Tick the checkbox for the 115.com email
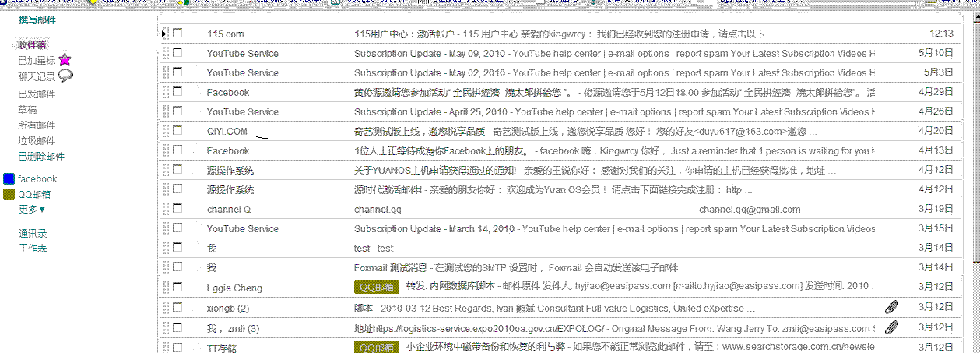Viewport: 980px width, 353px height. pyautogui.click(x=177, y=34)
